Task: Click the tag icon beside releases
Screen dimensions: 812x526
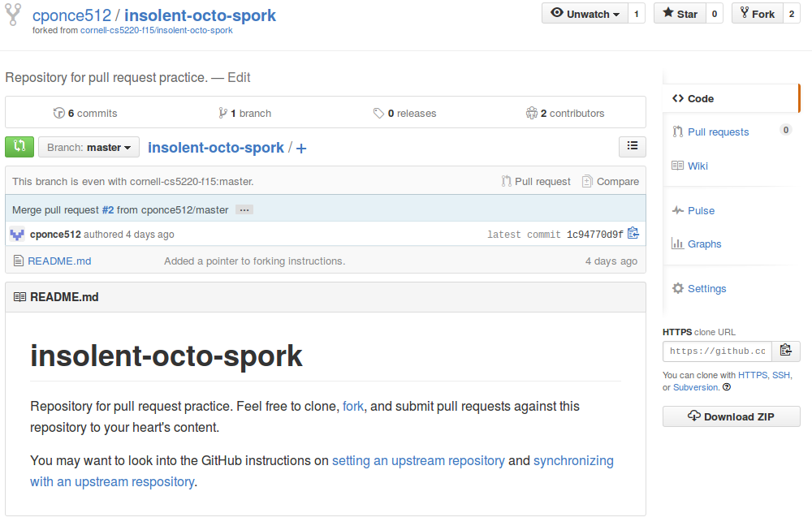Action: click(x=378, y=113)
